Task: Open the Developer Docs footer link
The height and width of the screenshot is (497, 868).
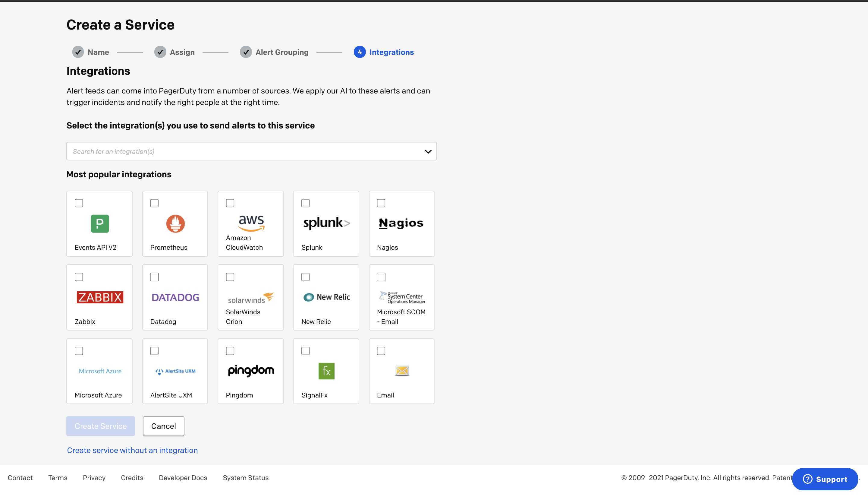Action: click(x=183, y=477)
